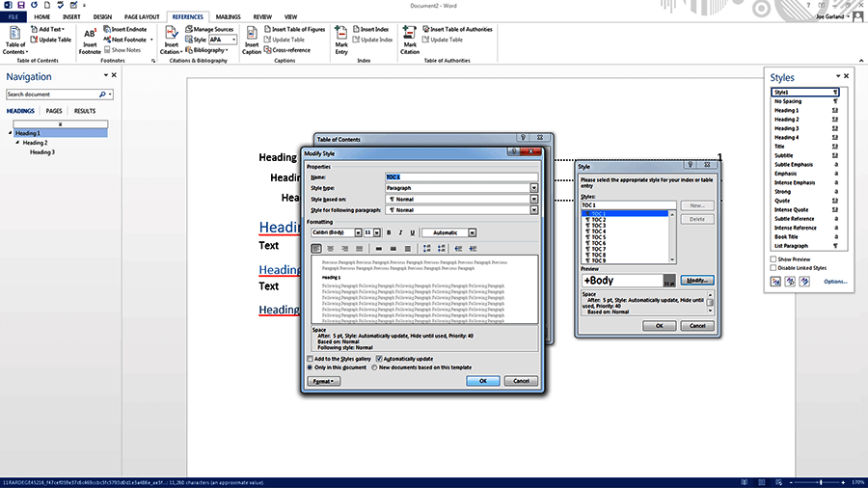Screen dimensions: 868x488
Task: Switch to the INSERT ribbon tab
Action: click(71, 17)
